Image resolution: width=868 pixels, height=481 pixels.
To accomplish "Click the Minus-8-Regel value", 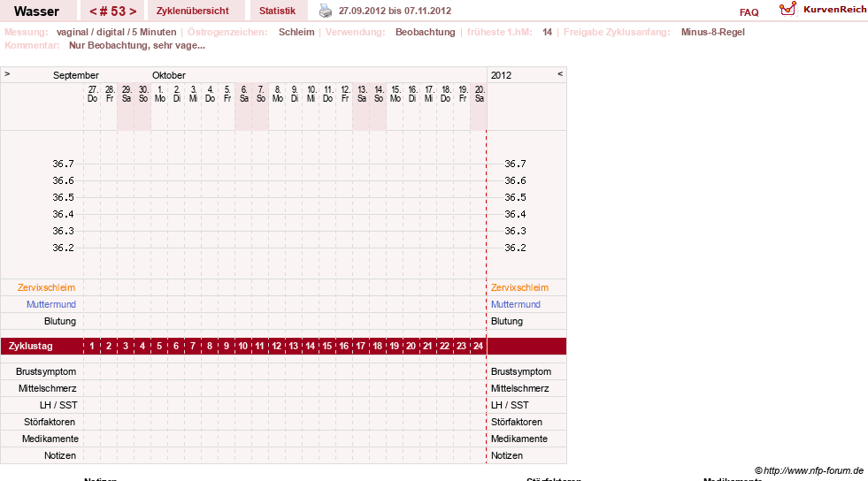I will pyautogui.click(x=712, y=32).
